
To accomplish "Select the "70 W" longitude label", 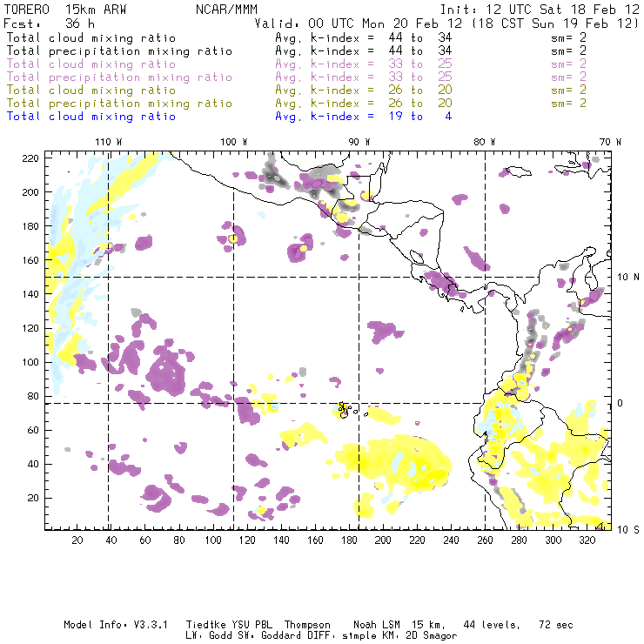I will coord(610,142).
